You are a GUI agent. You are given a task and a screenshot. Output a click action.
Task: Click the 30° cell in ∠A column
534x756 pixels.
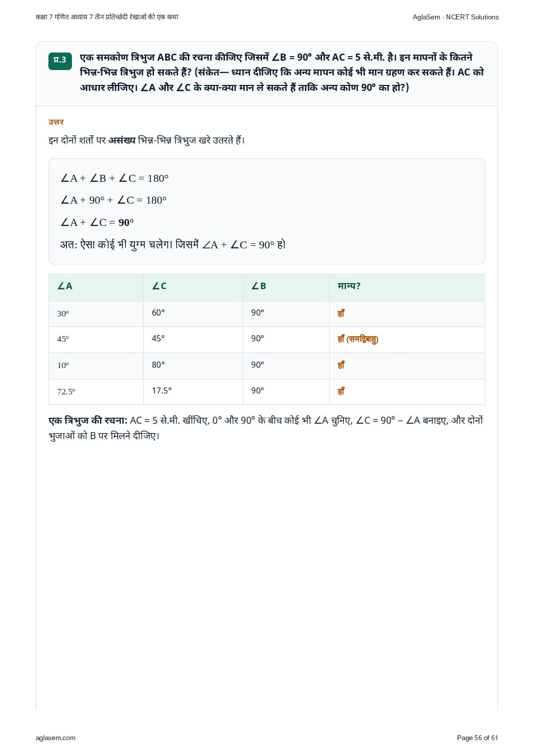pos(96,313)
